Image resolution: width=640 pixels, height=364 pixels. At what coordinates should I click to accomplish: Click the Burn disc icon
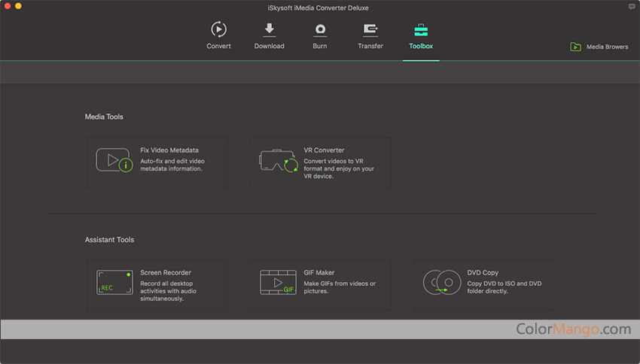point(320,30)
